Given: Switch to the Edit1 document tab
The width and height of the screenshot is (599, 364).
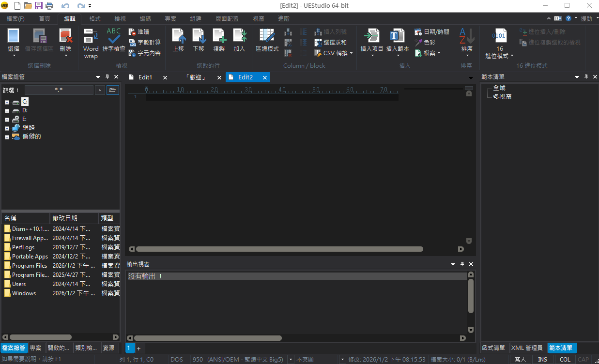Looking at the screenshot, I should pyautogui.click(x=145, y=77).
